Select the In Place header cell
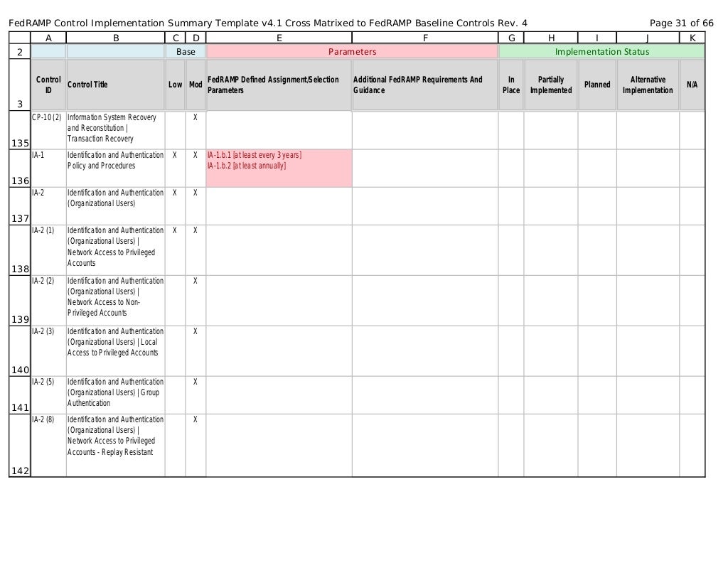This screenshot has width=728, height=563. [x=511, y=85]
